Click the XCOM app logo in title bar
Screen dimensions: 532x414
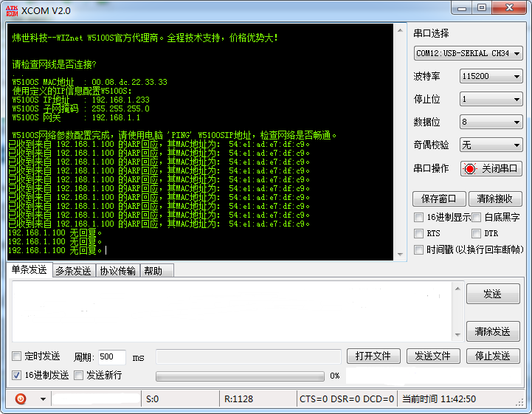(12, 10)
